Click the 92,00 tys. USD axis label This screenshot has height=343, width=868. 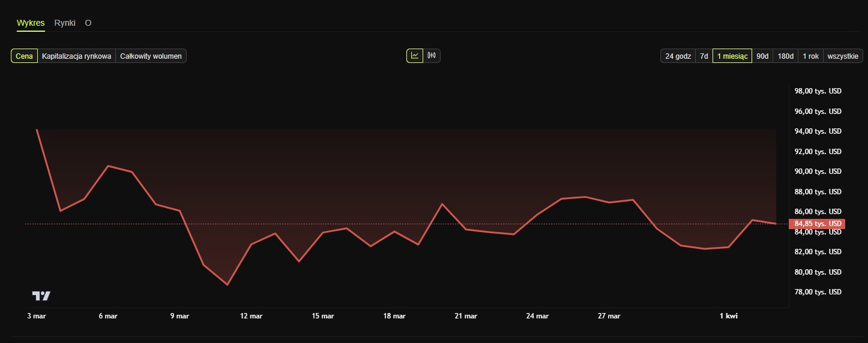[818, 152]
